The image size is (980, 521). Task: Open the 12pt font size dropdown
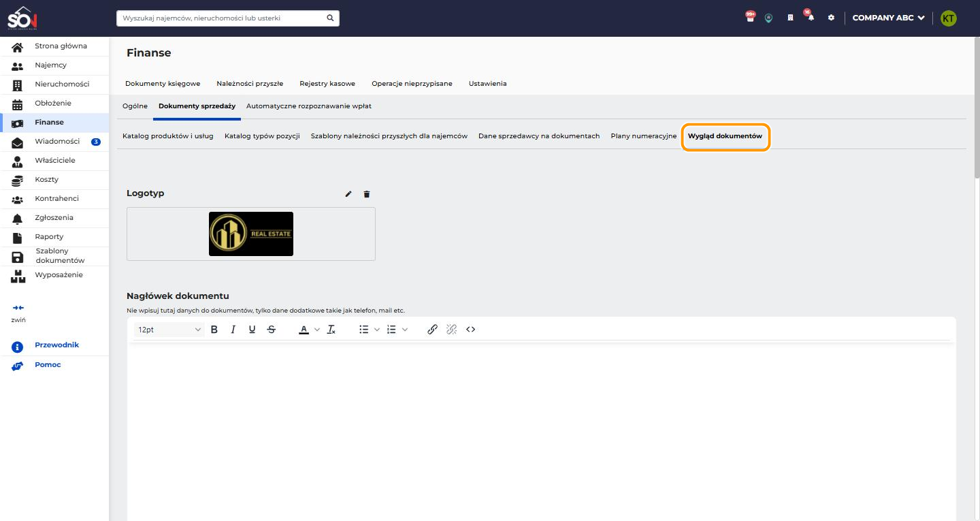tap(169, 330)
